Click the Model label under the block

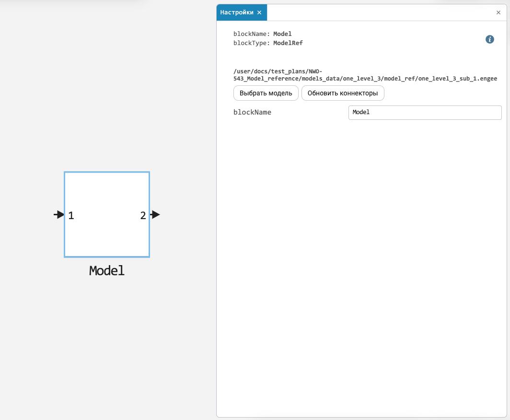tap(107, 271)
